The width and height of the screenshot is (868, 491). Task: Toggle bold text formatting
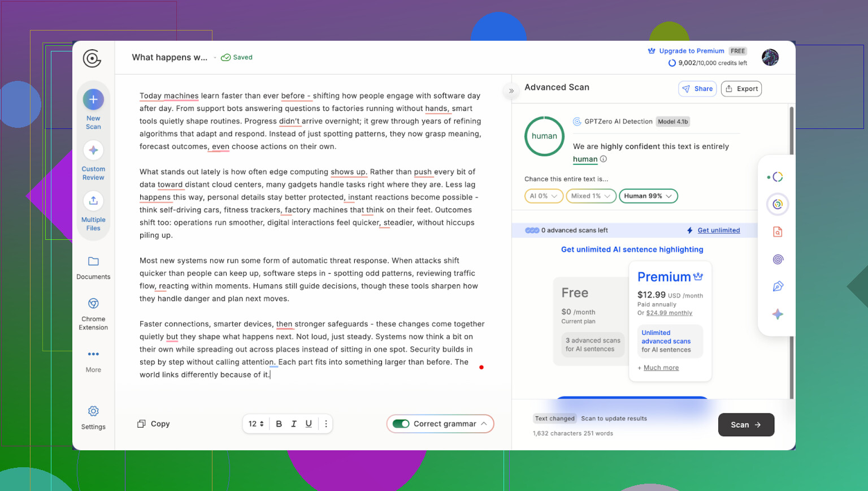(279, 424)
